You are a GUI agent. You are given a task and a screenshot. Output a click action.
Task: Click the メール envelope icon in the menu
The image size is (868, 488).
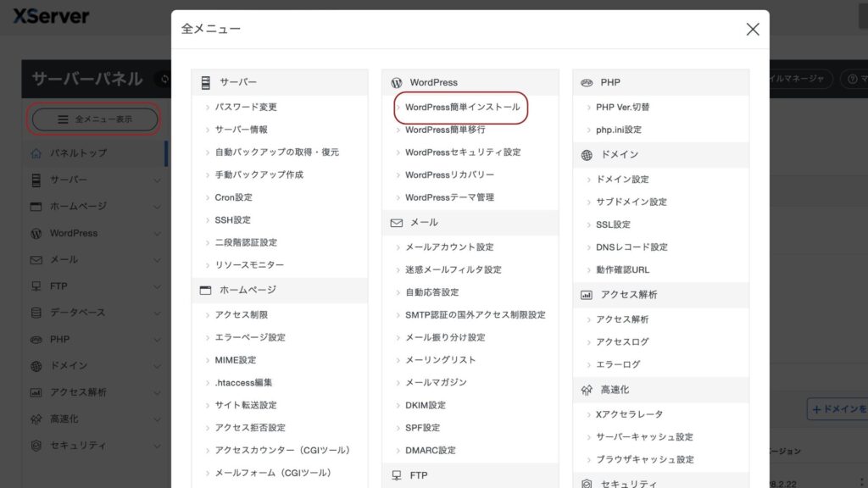tap(397, 223)
